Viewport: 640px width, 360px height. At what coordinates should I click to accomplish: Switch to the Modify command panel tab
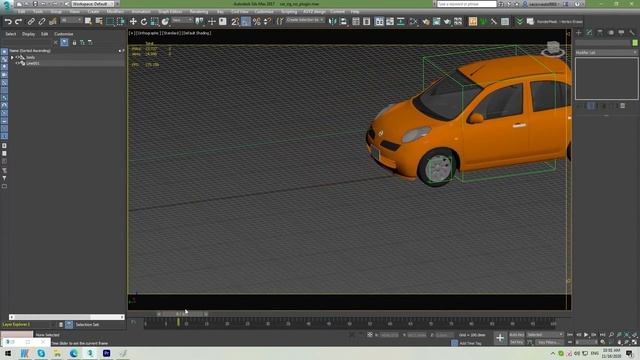click(x=589, y=33)
